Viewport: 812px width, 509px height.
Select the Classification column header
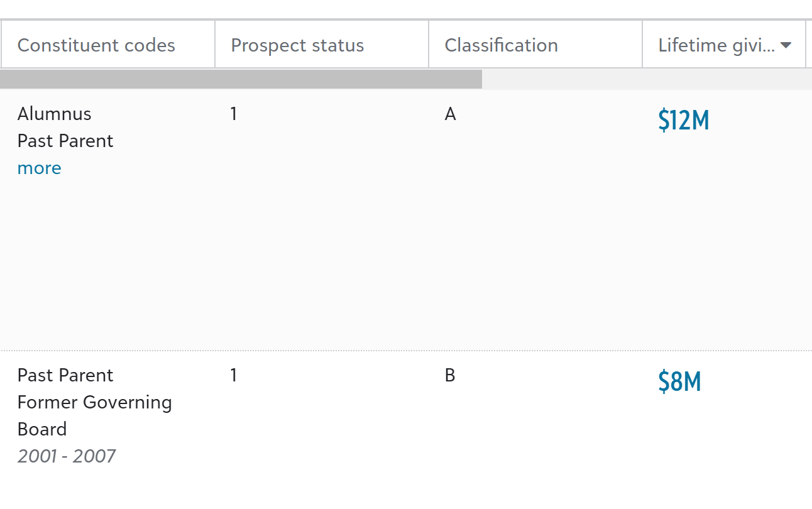pos(501,45)
